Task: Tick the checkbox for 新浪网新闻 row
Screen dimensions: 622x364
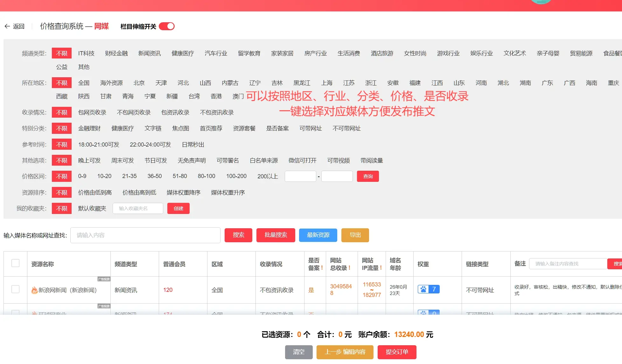Action: click(x=15, y=289)
